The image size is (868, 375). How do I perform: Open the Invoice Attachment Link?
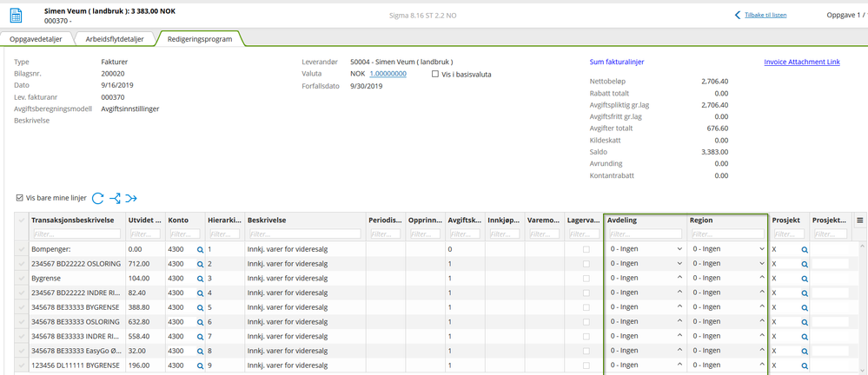802,62
